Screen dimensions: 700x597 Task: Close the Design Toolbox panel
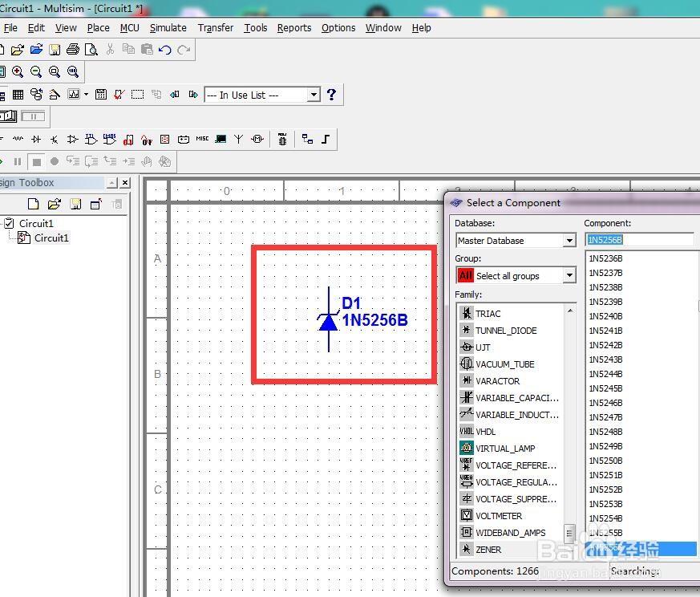click(125, 182)
